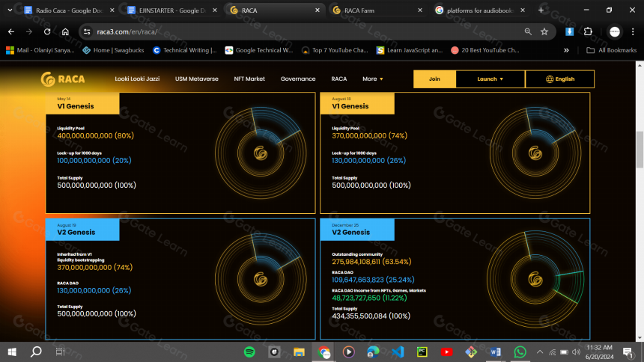Open RACA nav item in header
644x362 pixels.
tap(339, 79)
